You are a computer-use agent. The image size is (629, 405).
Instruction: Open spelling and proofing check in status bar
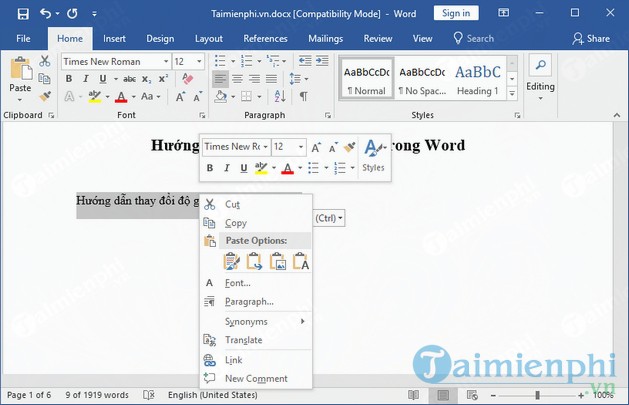coord(149,395)
